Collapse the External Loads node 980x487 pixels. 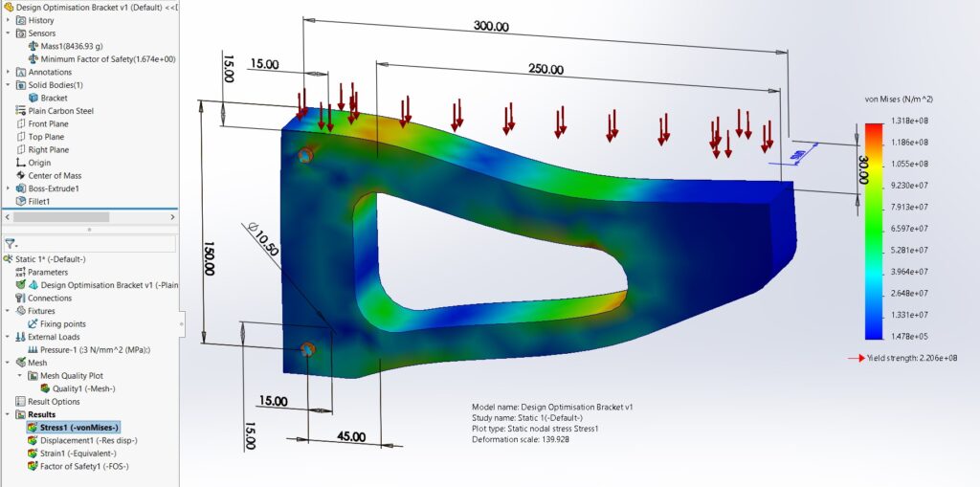8,337
